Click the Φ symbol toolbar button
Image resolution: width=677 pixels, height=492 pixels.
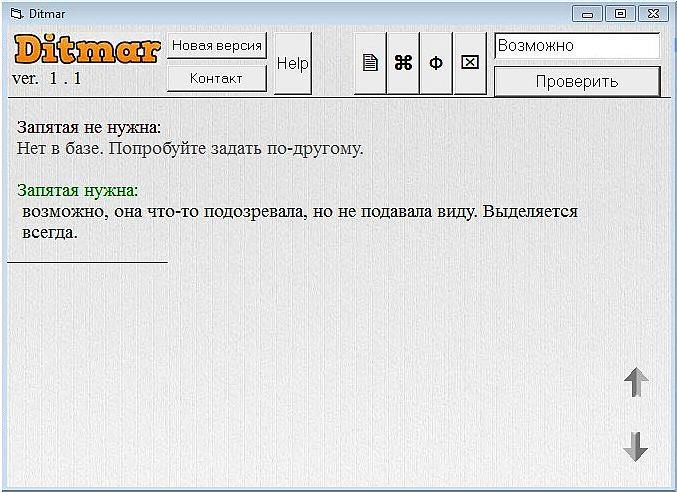[436, 63]
